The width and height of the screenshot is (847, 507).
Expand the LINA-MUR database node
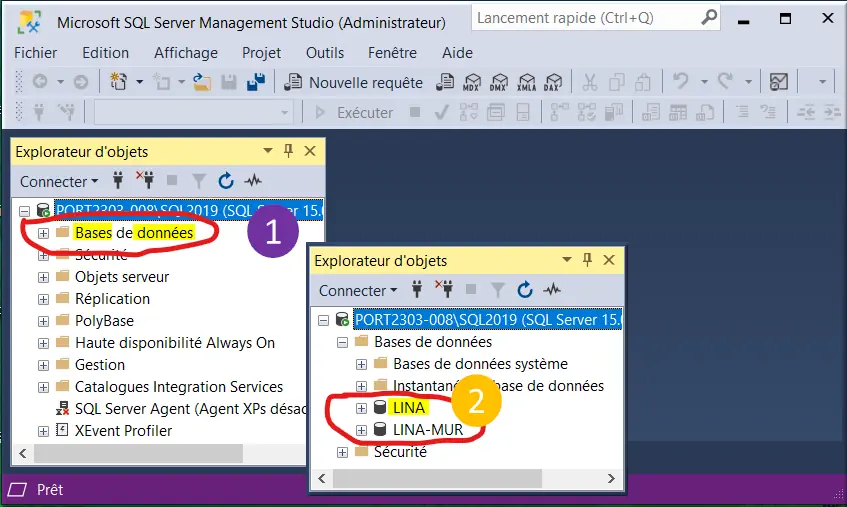tap(361, 430)
